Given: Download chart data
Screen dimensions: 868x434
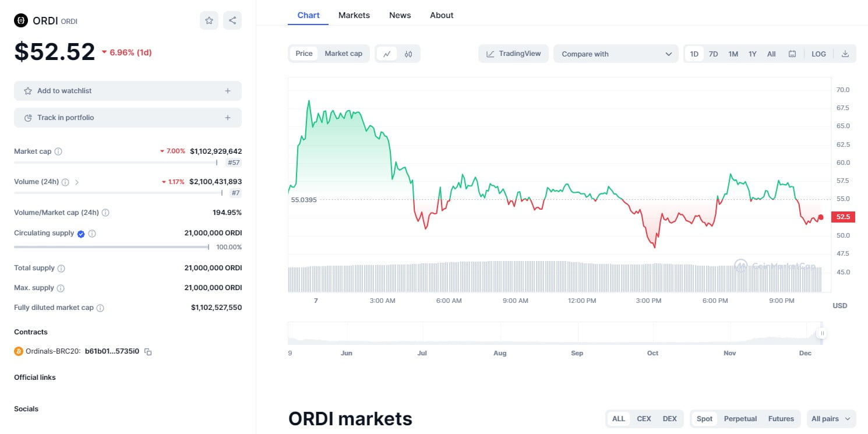Looking at the screenshot, I should pyautogui.click(x=845, y=54).
